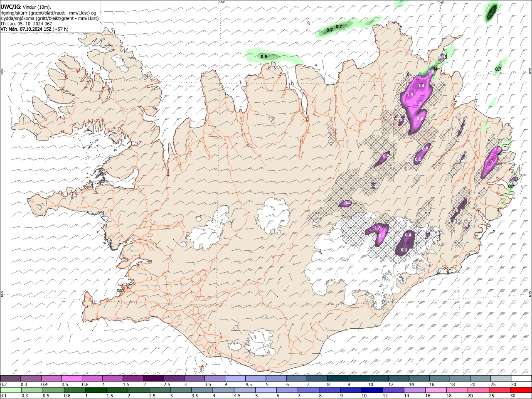Click the lower-row swatch labeled 2.5
This screenshot has height=399, width=532.
tap(160, 390)
